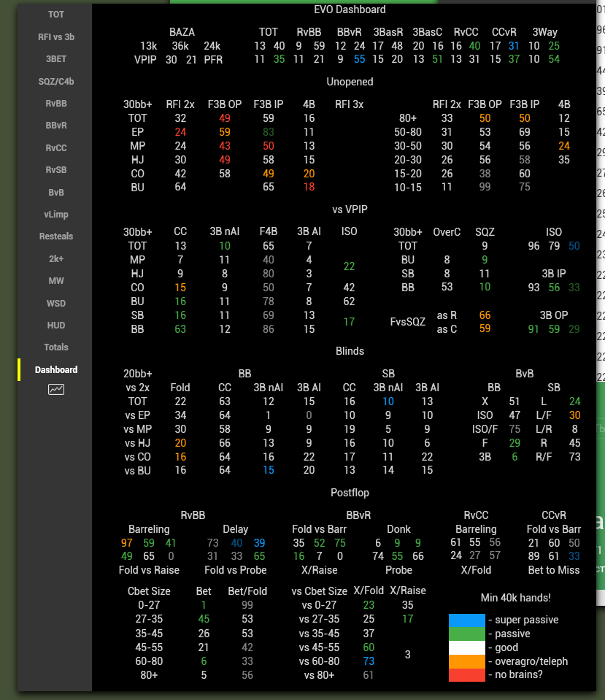Click the green 45 in 27-35 row
Image resolution: width=605 pixels, height=700 pixels.
[204, 619]
